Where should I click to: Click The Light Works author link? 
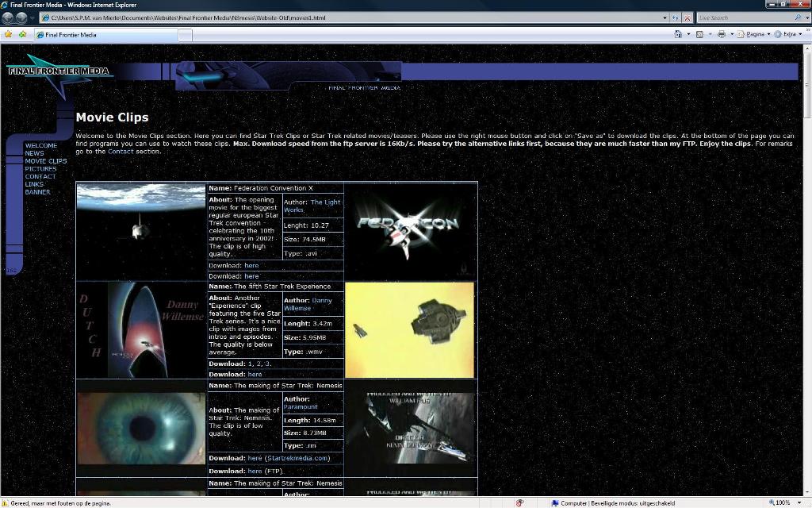click(312, 206)
